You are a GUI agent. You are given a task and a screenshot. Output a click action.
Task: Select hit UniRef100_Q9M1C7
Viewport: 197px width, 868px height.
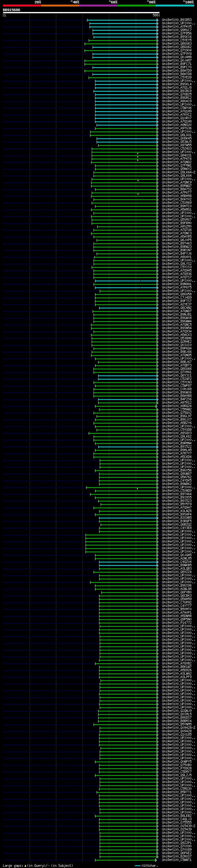[177, 30]
